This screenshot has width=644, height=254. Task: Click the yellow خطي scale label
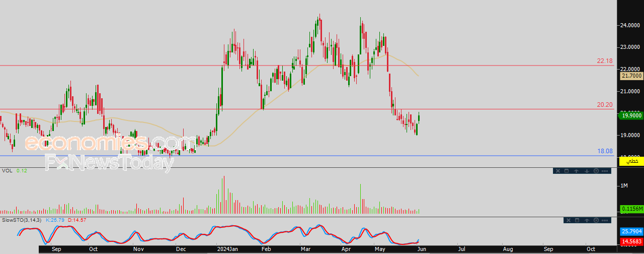pyautogui.click(x=631, y=161)
